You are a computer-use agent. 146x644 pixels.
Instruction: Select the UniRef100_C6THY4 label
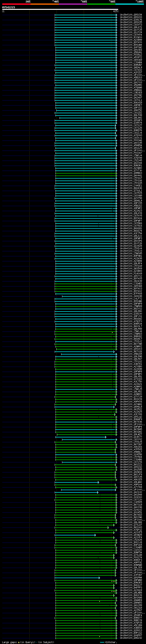pyautogui.click(x=131, y=35)
